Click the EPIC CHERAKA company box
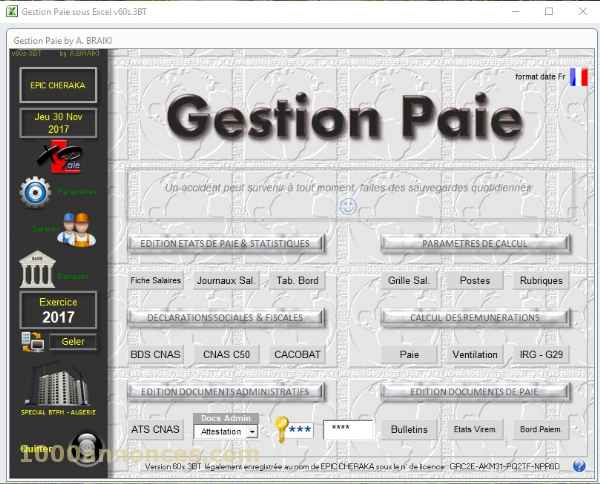 click(58, 85)
